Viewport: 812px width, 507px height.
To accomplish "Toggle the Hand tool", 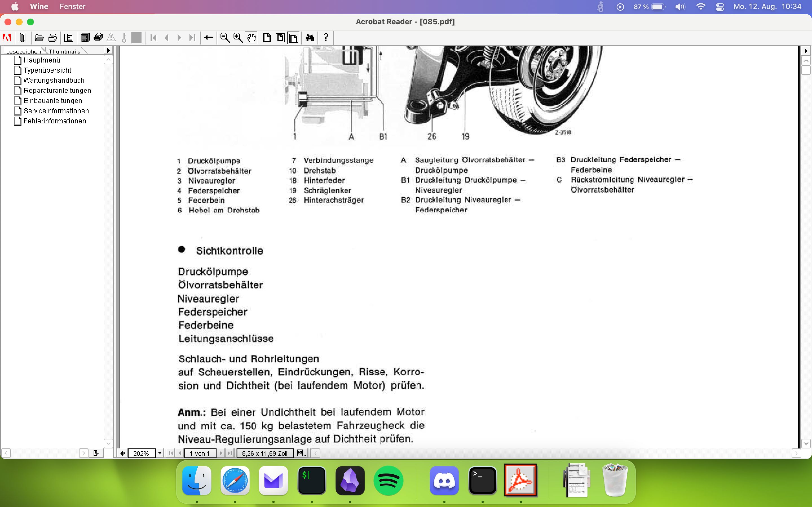I will (251, 37).
